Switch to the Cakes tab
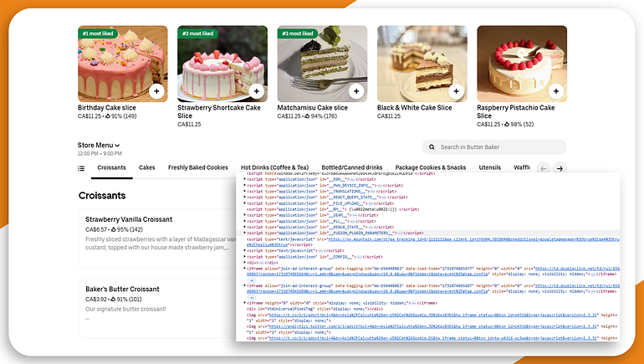644x364 pixels. pyautogui.click(x=146, y=167)
